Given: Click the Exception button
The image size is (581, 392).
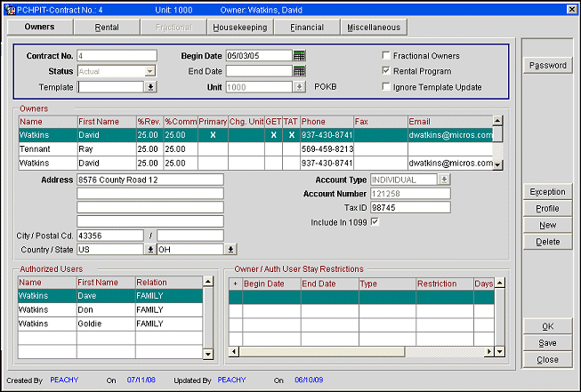Looking at the screenshot, I should click(547, 192).
